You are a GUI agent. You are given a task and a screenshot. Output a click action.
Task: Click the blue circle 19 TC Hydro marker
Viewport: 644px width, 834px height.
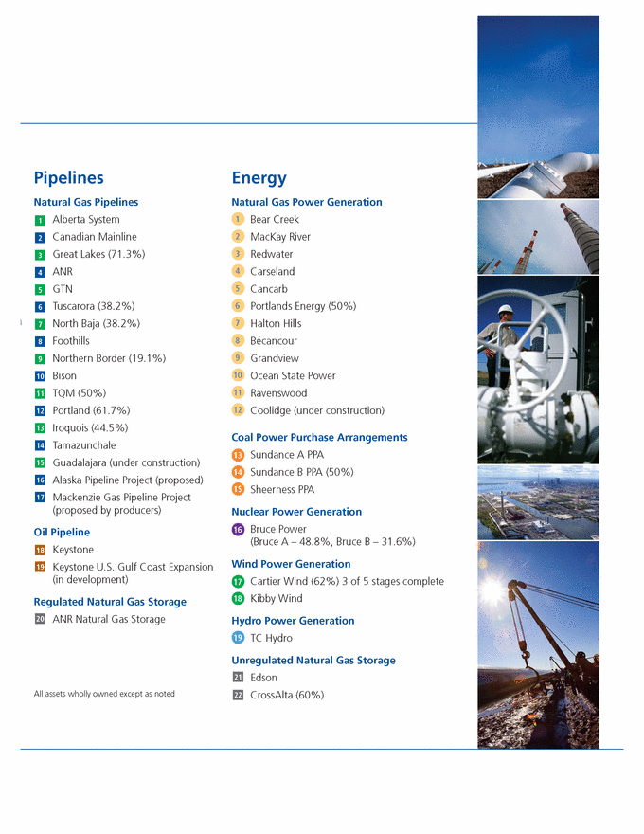(238, 638)
